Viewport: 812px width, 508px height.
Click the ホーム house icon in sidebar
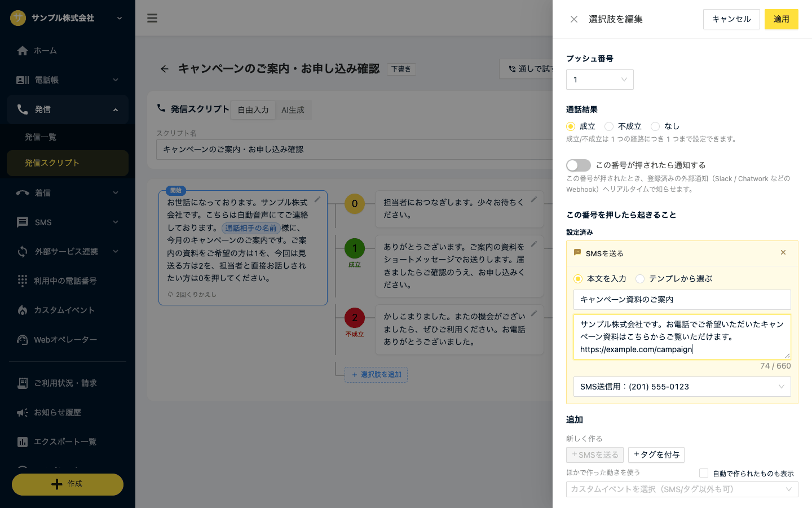pyautogui.click(x=23, y=51)
